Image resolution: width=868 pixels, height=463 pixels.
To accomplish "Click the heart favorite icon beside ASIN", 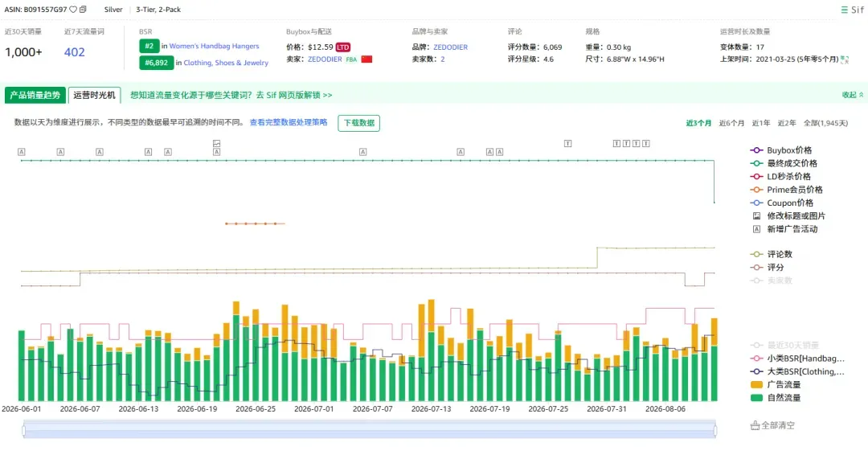I will pyautogui.click(x=73, y=10).
